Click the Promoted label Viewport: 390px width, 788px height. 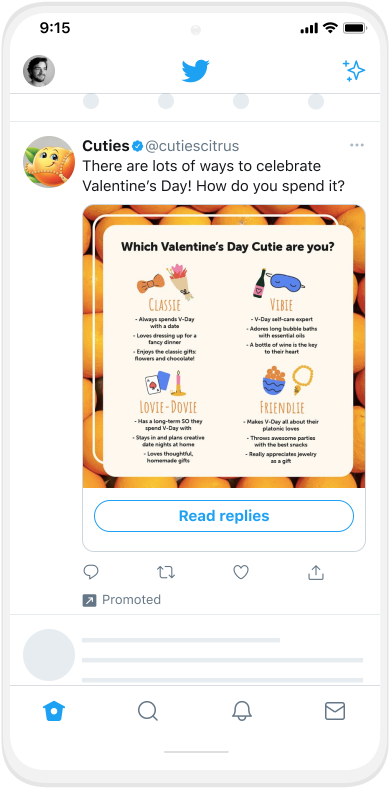click(131, 600)
